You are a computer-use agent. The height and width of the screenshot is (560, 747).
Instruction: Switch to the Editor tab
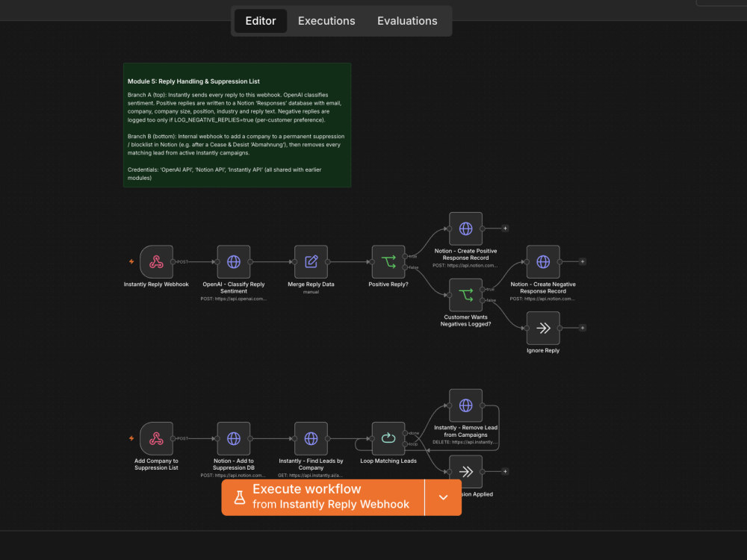click(261, 21)
